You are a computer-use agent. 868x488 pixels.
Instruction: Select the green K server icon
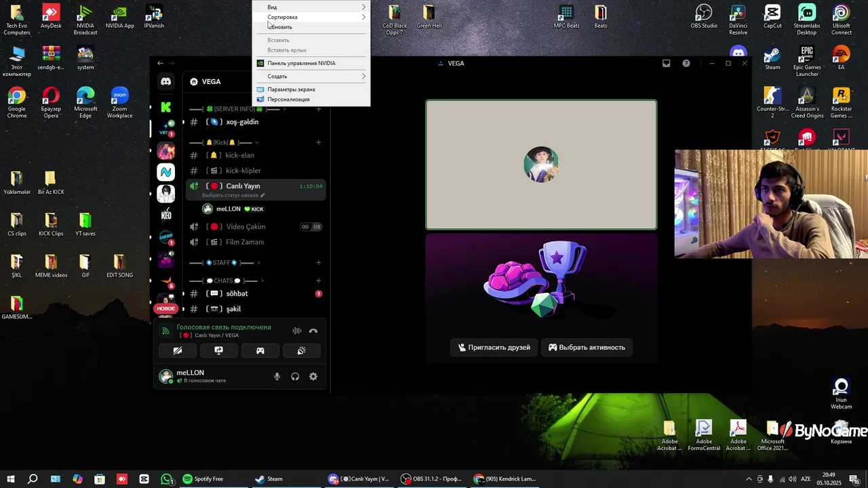point(166,107)
